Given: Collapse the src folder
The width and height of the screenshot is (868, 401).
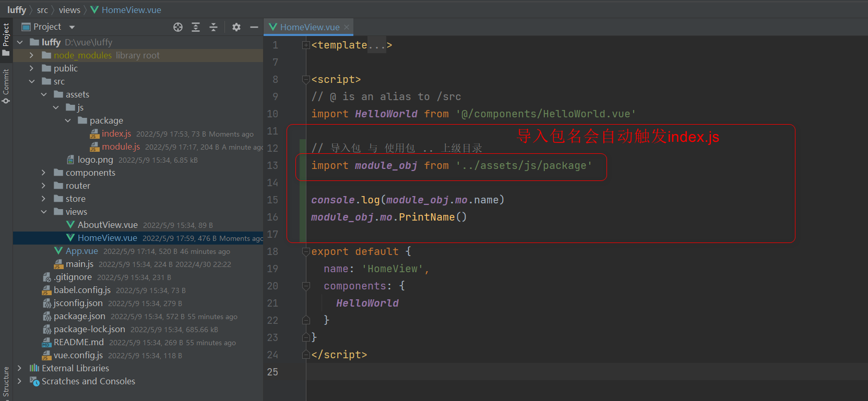Looking at the screenshot, I should pos(32,81).
